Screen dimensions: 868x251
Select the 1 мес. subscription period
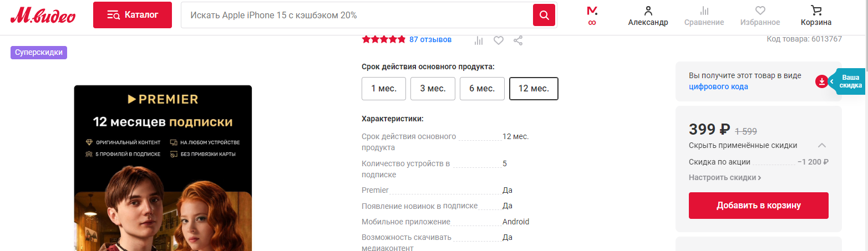pos(384,89)
